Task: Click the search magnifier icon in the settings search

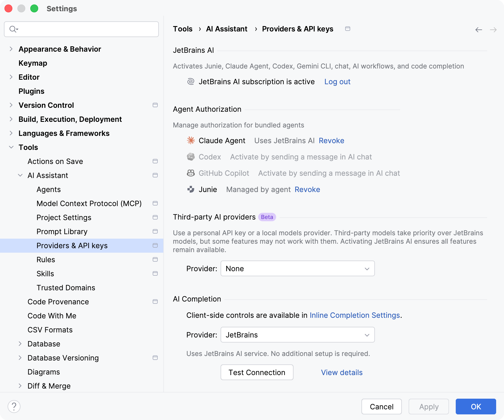Action: [x=13, y=29]
